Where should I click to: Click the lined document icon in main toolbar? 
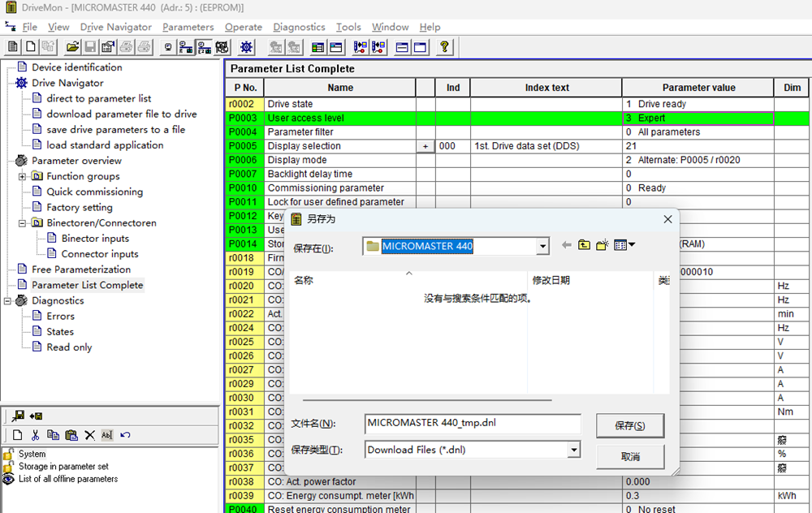click(13, 47)
